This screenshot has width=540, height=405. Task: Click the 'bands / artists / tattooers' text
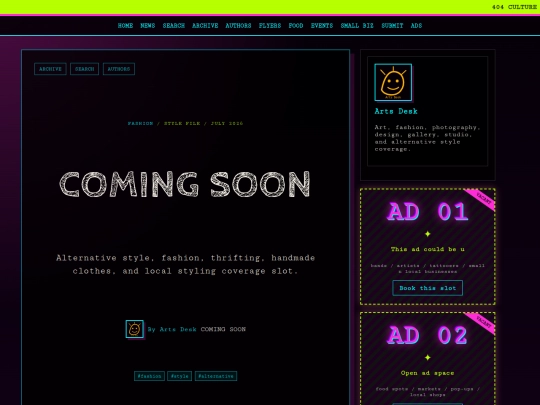coord(428,268)
